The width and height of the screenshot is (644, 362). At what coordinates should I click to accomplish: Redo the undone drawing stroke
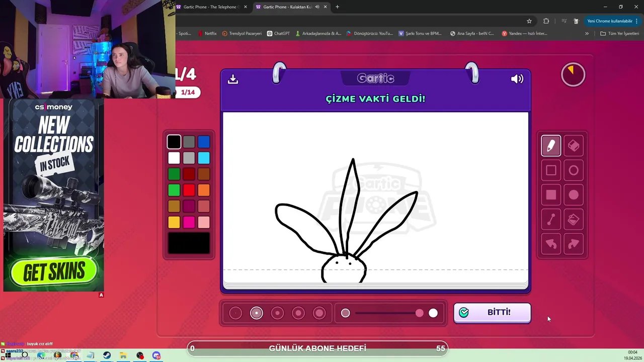pos(574,244)
